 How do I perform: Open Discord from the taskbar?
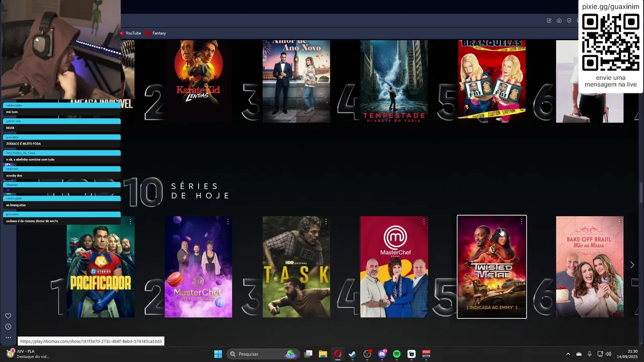(x=382, y=354)
